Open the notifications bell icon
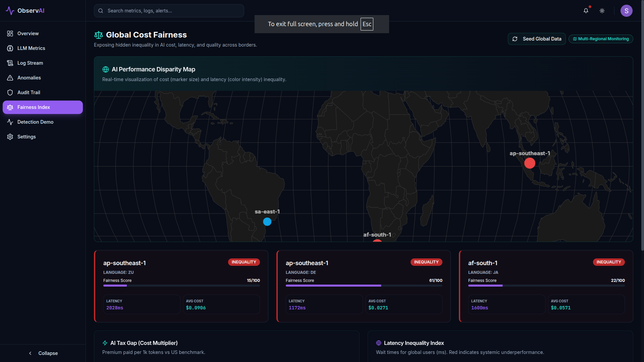Screen dimensions: 644x362 click(586, 10)
